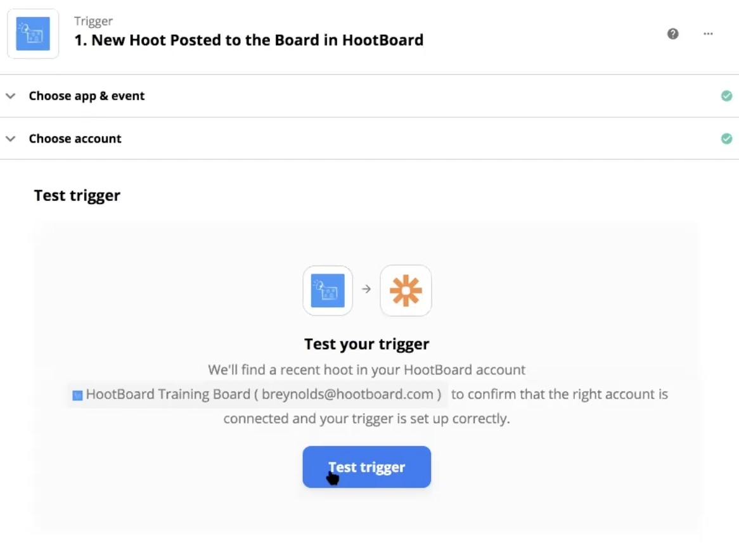Open the Choose account section
This screenshot has width=739, height=560.
(75, 139)
